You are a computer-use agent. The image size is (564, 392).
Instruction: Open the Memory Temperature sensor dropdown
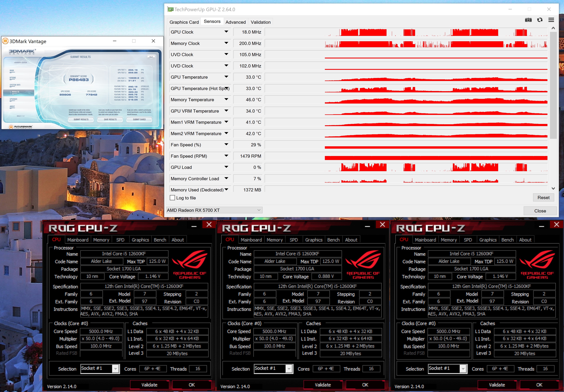[226, 100]
